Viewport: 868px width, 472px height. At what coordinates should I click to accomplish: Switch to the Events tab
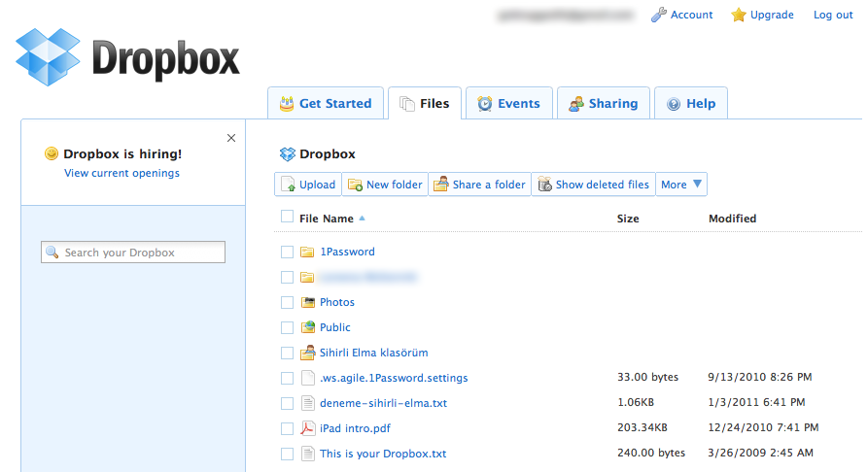(x=508, y=104)
